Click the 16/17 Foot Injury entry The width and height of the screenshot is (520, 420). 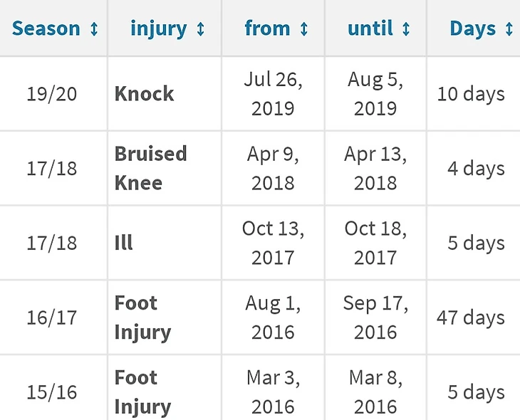pyautogui.click(x=142, y=317)
